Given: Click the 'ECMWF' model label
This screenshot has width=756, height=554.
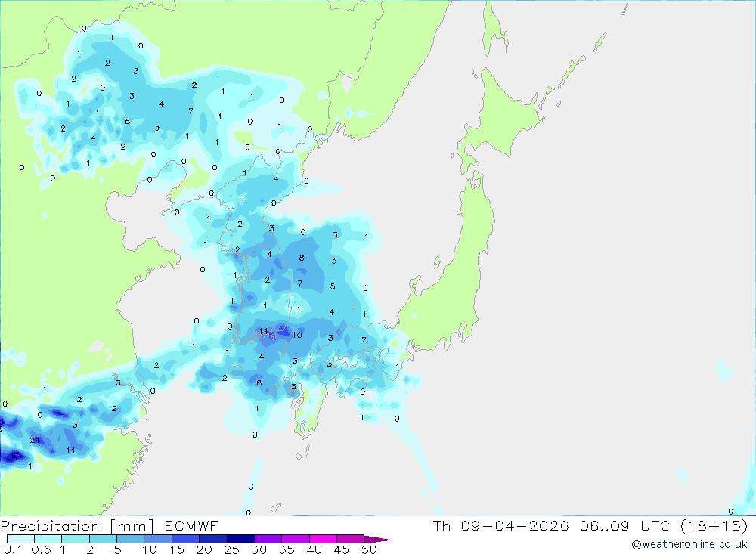Looking at the screenshot, I should coord(191,526).
